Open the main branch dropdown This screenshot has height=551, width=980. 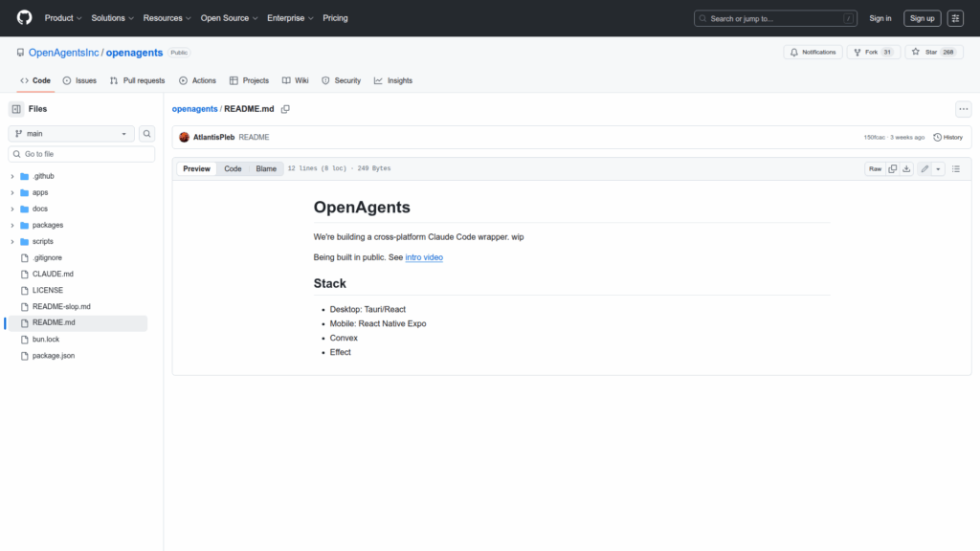pos(72,134)
